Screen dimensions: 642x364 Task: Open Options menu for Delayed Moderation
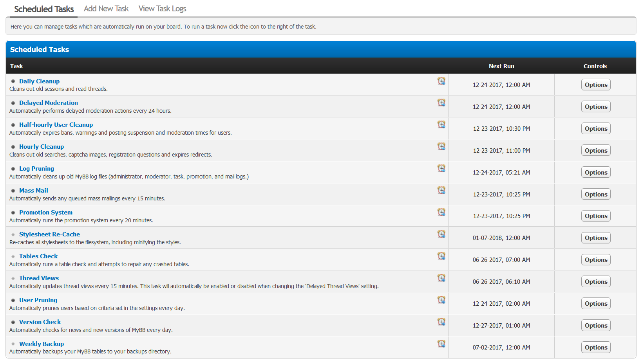[x=596, y=107]
